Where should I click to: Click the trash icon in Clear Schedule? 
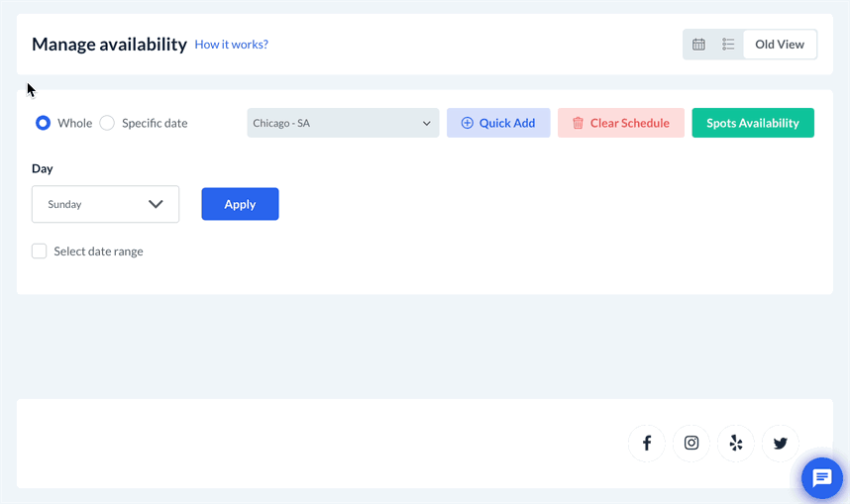pos(578,123)
